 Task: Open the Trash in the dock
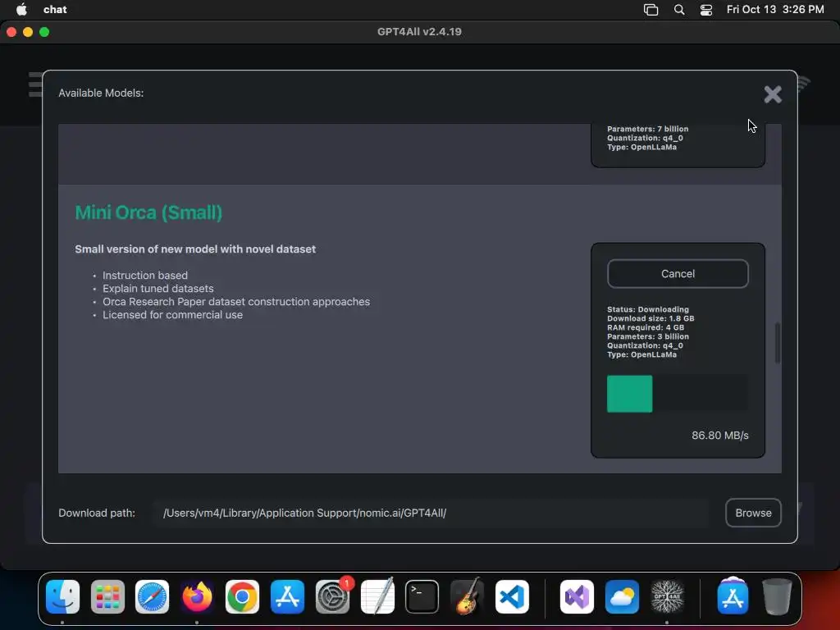click(x=778, y=596)
